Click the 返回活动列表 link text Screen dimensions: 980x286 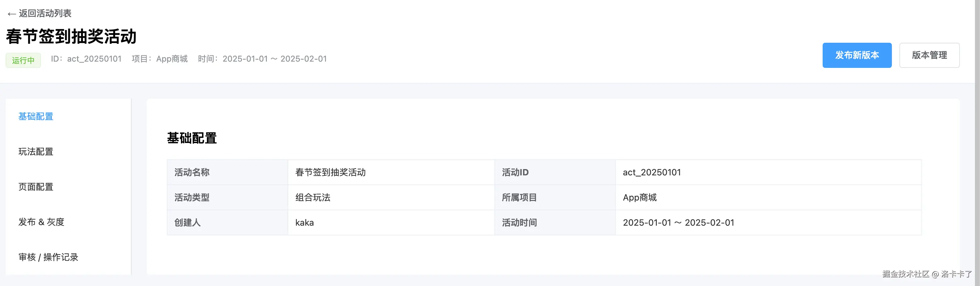pyautogui.click(x=45, y=14)
